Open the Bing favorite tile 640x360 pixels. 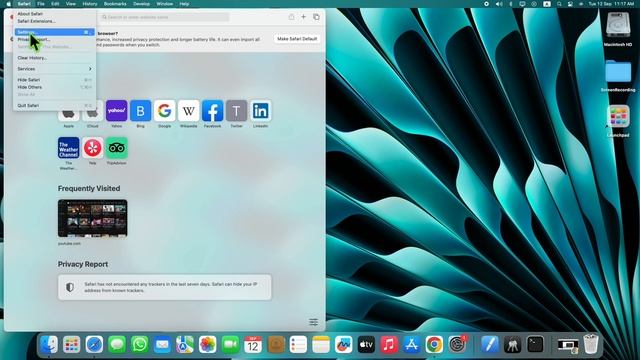[x=140, y=111]
